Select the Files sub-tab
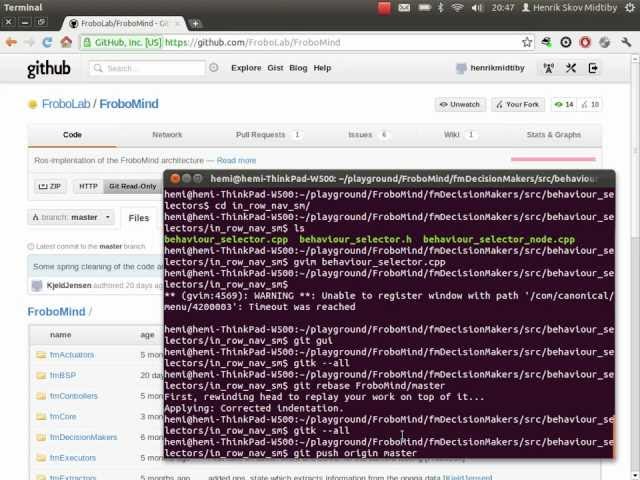This screenshot has height=480, width=640. [x=139, y=218]
